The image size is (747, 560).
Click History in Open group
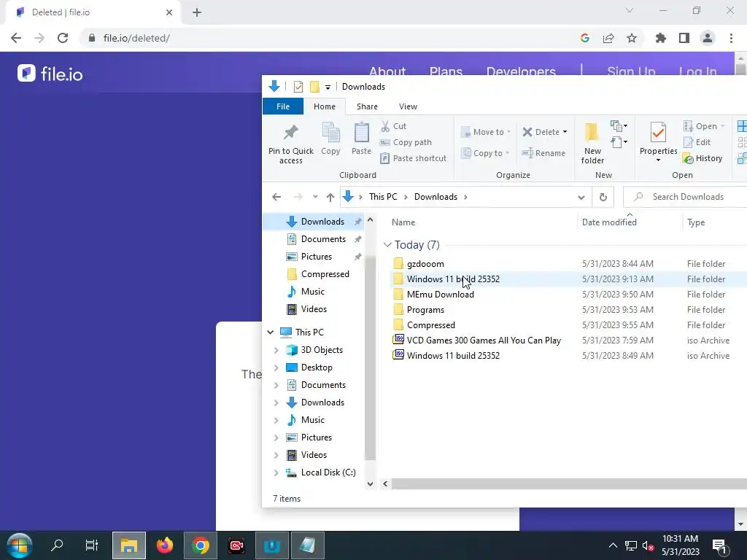pyautogui.click(x=703, y=158)
